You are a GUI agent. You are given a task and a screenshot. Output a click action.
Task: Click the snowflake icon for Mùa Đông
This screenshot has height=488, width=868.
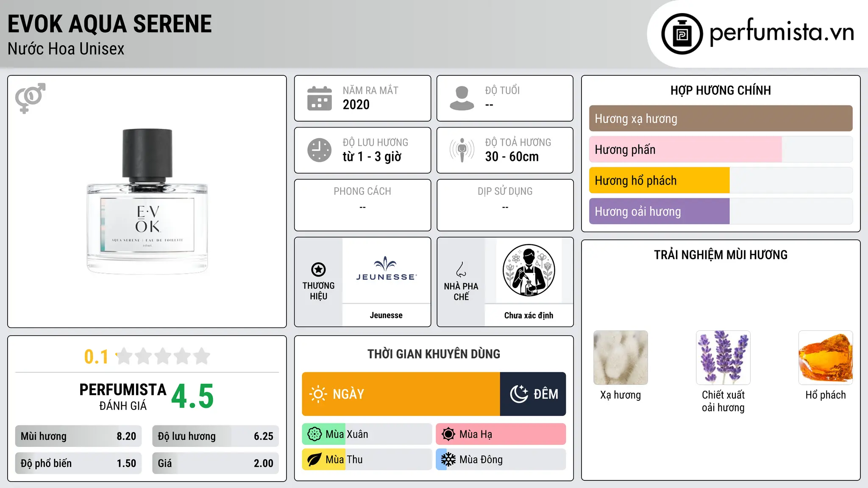448,460
